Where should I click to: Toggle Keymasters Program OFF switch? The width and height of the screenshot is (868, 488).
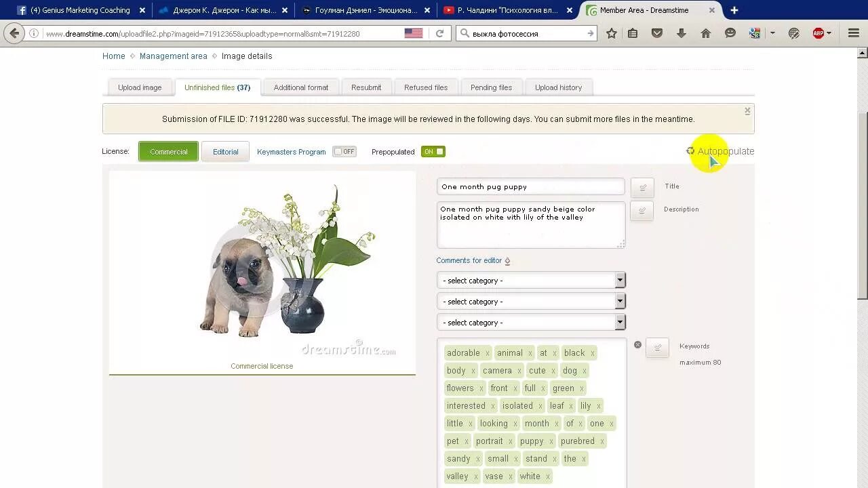344,152
